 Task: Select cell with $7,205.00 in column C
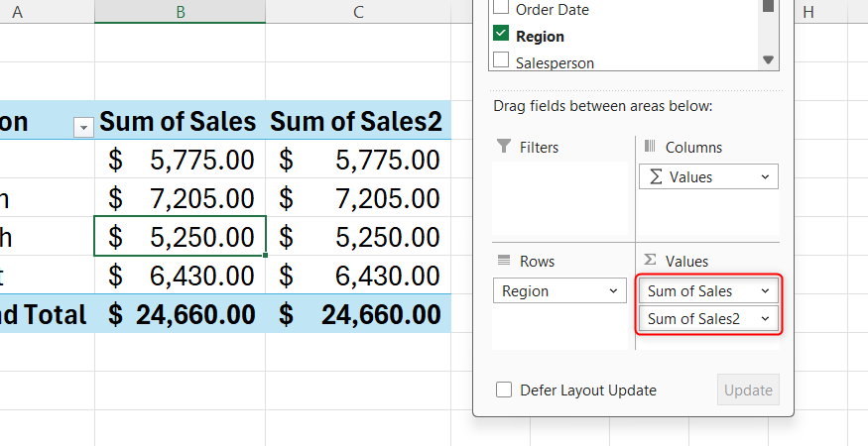(x=358, y=197)
